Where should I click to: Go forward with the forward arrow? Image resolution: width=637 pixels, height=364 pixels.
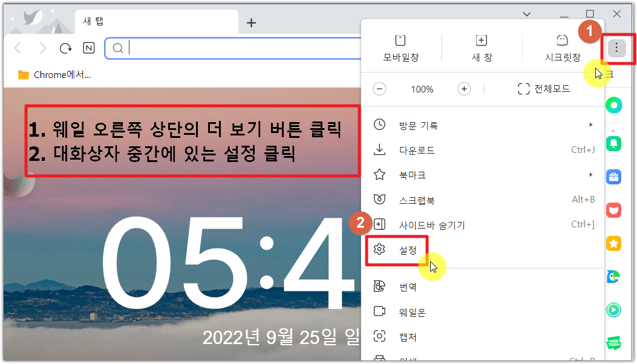pyautogui.click(x=42, y=48)
